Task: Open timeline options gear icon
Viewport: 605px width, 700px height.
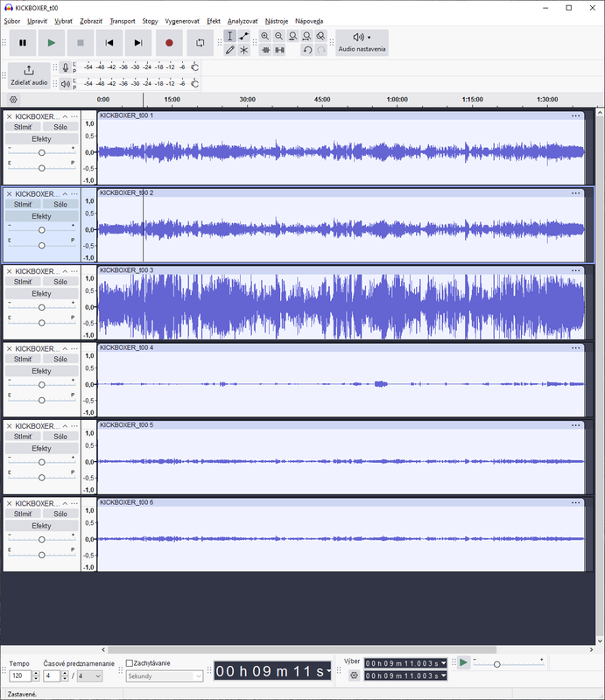Action: (x=13, y=100)
